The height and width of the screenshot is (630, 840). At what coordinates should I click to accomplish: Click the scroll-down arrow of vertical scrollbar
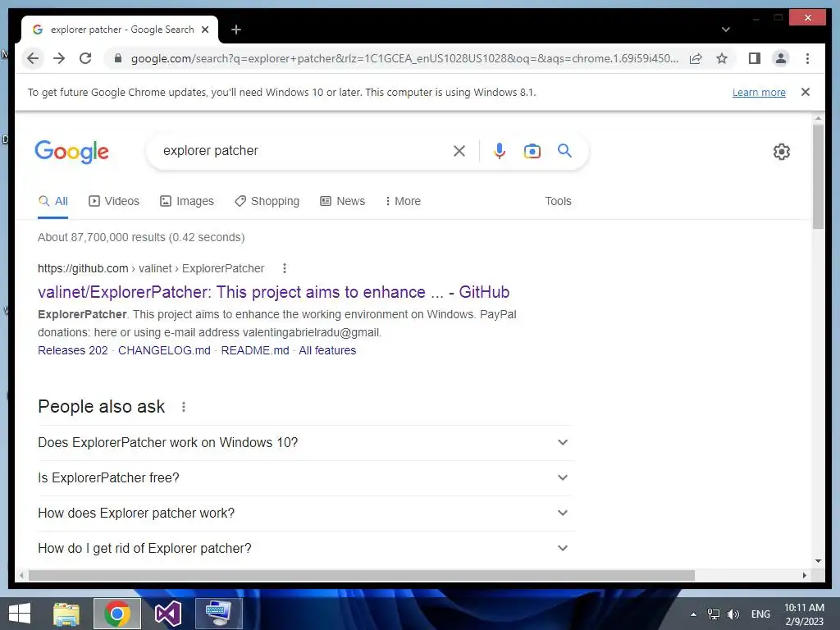pyautogui.click(x=818, y=561)
